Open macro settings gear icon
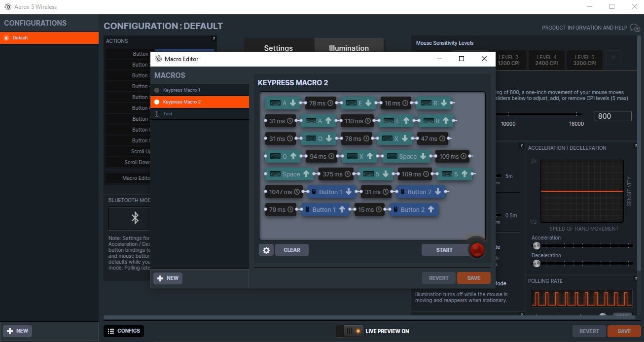644x342 pixels. 266,250
